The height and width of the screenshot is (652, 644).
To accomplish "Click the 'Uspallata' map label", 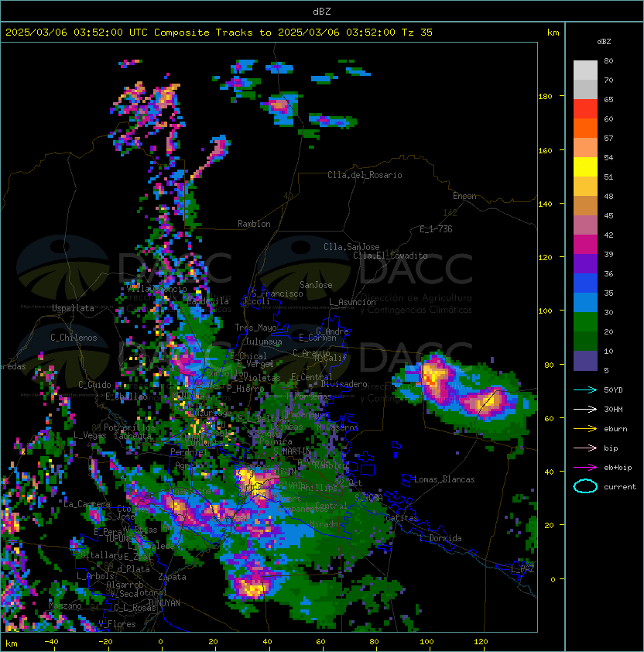I will click(x=73, y=308).
